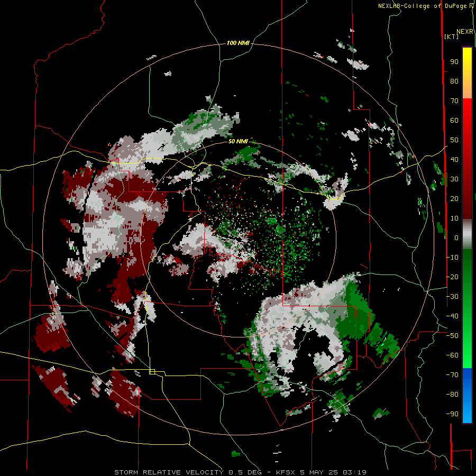Click the 20 value on the velocity scale

[x=454, y=199]
